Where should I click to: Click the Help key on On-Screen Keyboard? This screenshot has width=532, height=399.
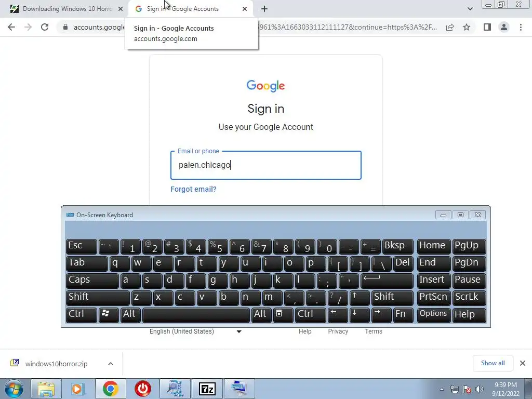click(x=469, y=315)
